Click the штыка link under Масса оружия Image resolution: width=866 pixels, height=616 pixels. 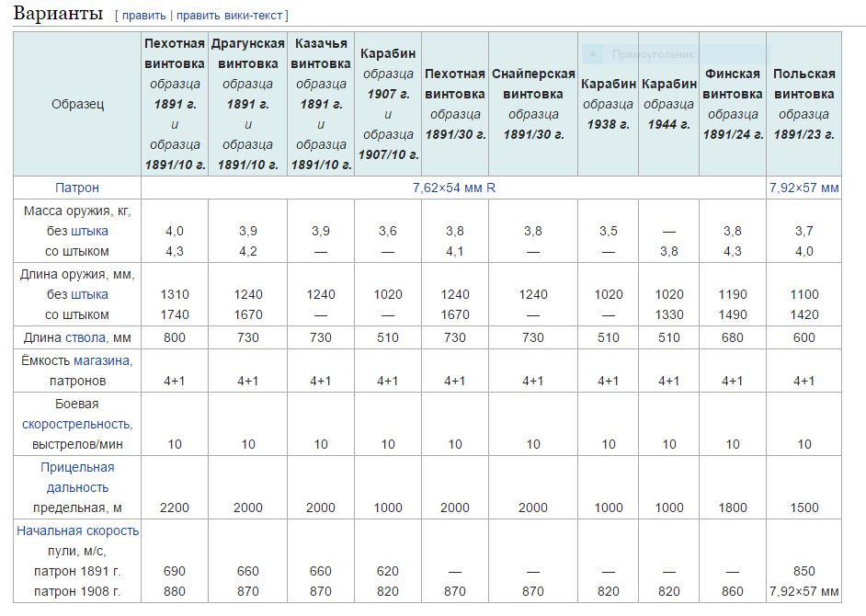[x=89, y=231]
